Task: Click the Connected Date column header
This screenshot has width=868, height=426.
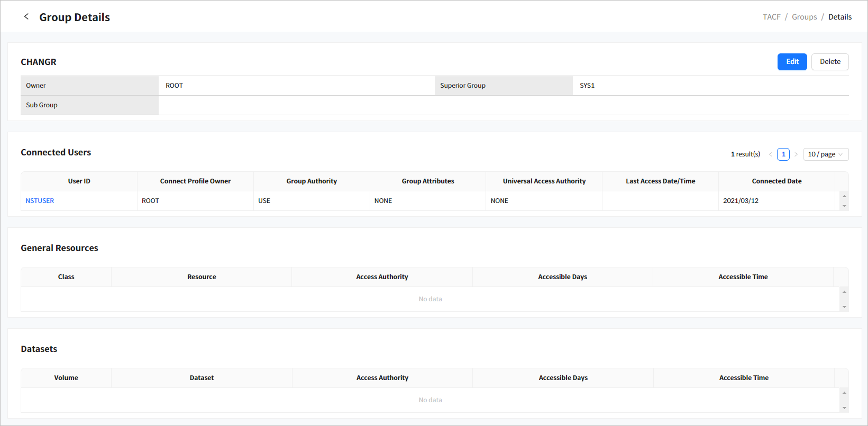Action: 776,181
